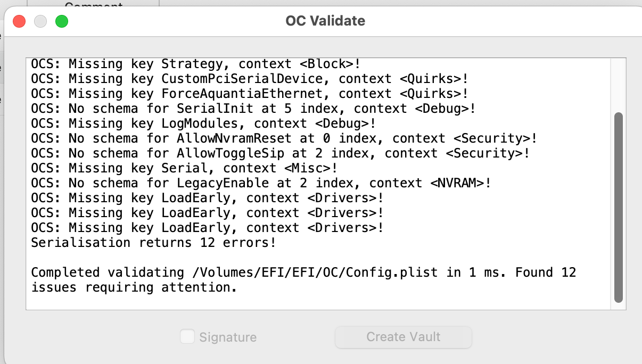
Task: Click the green zoom window button
Action: [x=62, y=21]
